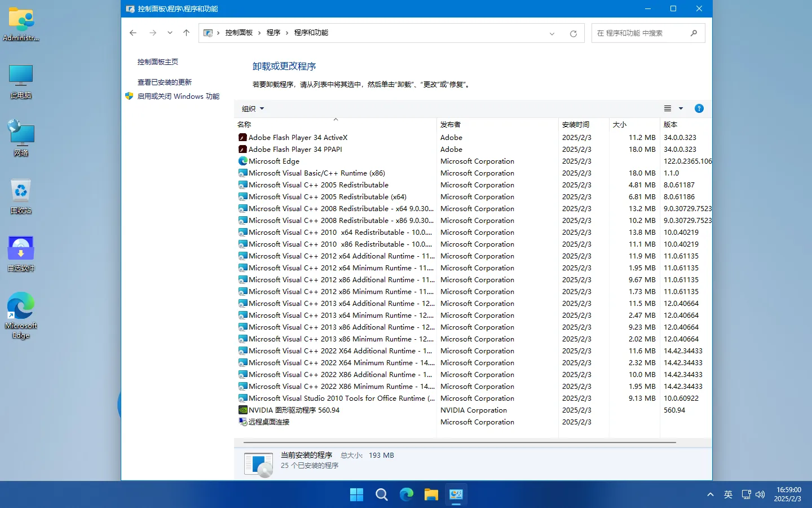Open the recent locations dropdown chevron
Viewport: 812px width, 508px height.
click(x=170, y=33)
